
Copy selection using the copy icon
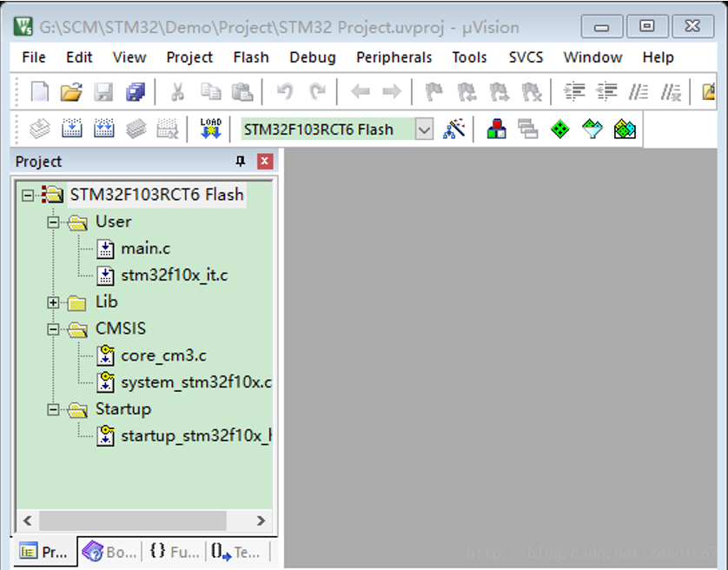[x=211, y=91]
